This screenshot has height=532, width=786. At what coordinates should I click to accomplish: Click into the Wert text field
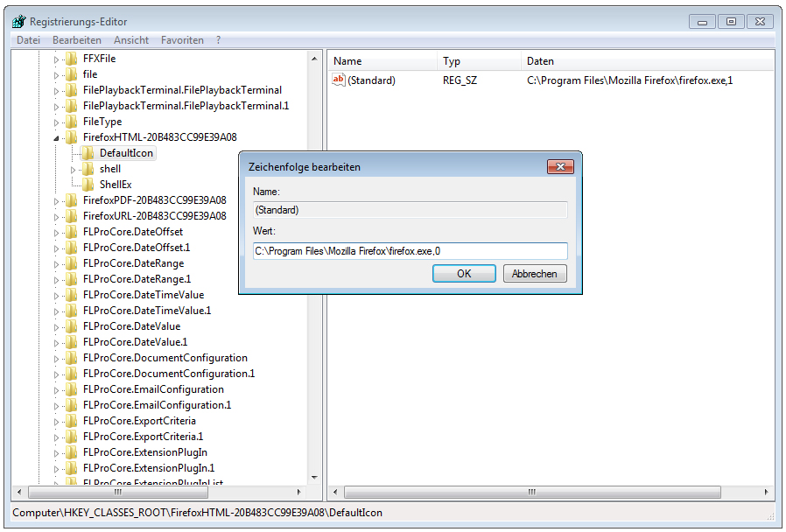click(410, 251)
